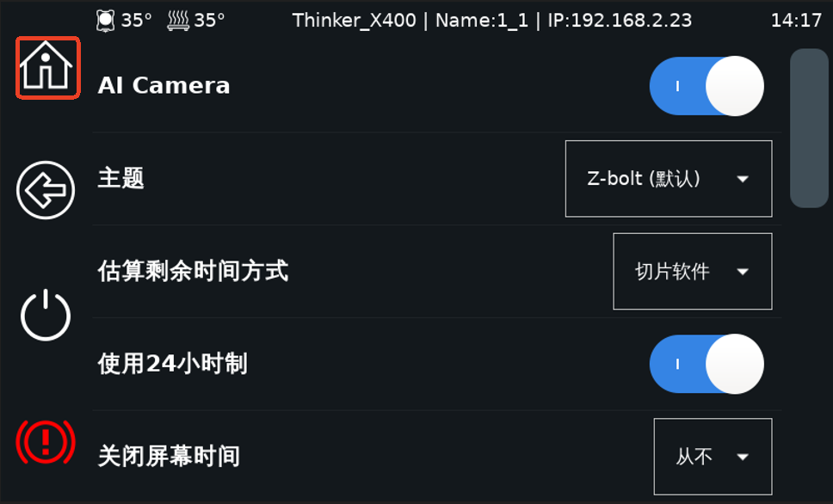The width and height of the screenshot is (833, 504).
Task: Tap the power shutdown icon
Action: (46, 316)
